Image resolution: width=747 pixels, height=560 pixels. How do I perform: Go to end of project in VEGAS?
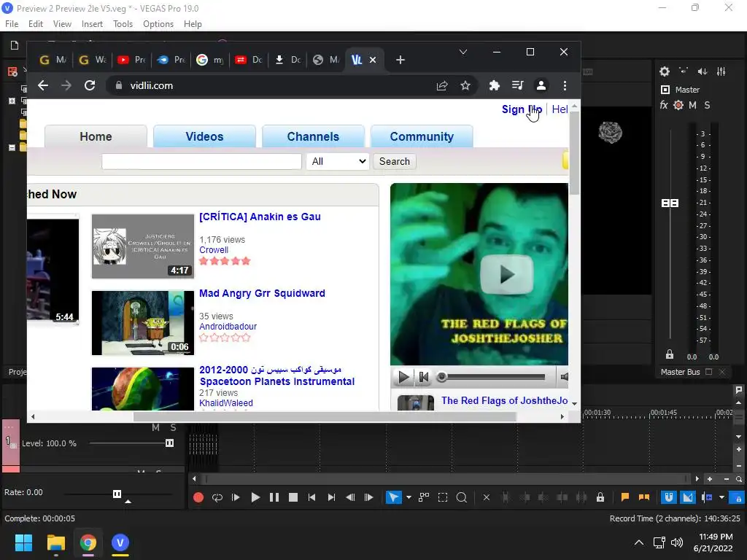331,497
